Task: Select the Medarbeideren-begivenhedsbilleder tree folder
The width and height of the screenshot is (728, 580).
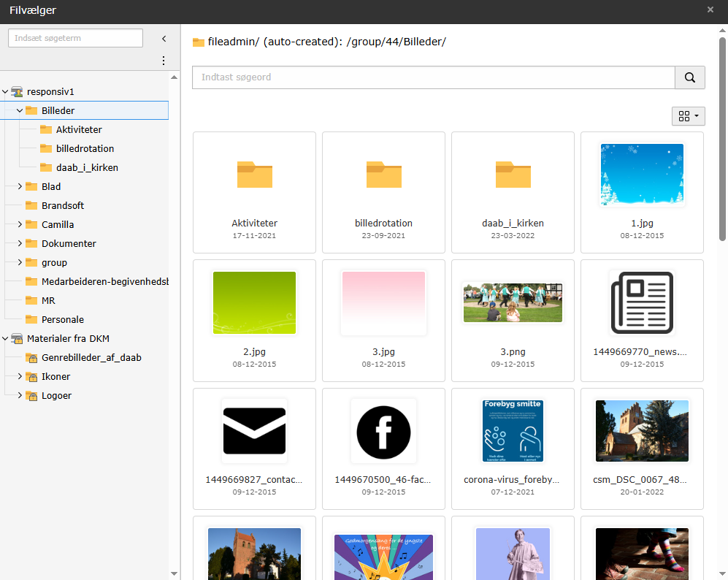Action: coord(105,282)
